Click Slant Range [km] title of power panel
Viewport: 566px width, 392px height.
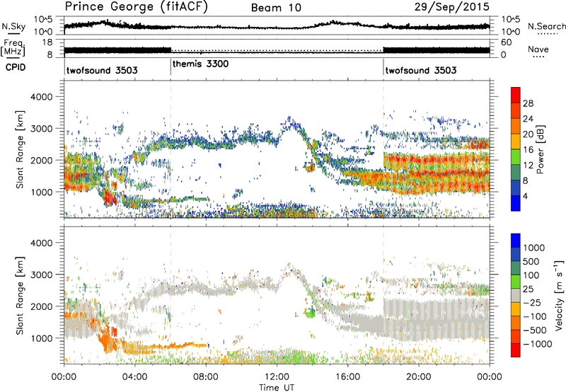click(x=20, y=149)
